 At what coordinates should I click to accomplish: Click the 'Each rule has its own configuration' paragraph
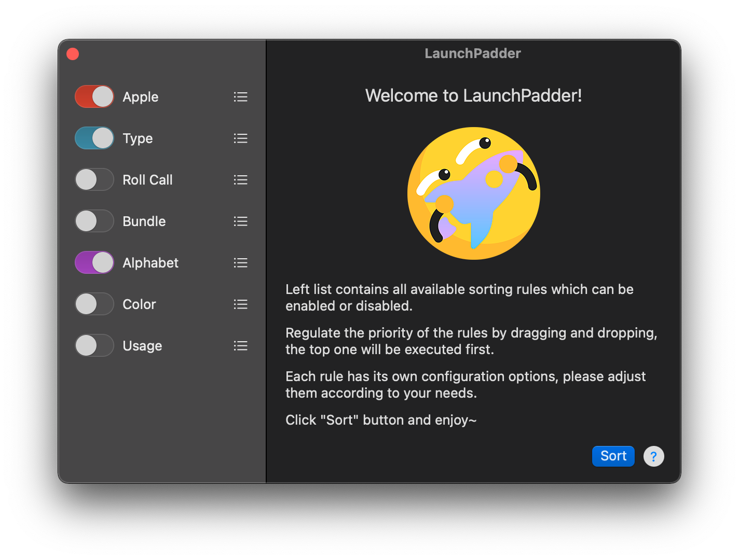click(x=466, y=385)
